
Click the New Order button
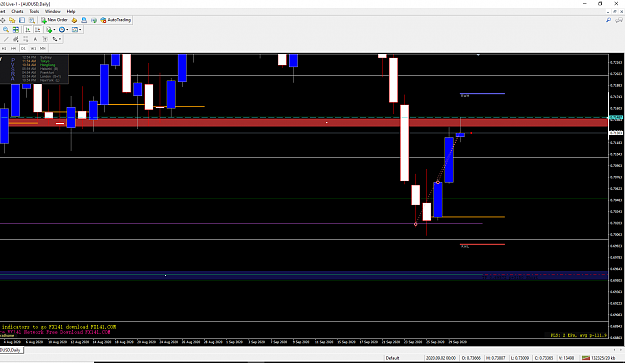tap(55, 20)
